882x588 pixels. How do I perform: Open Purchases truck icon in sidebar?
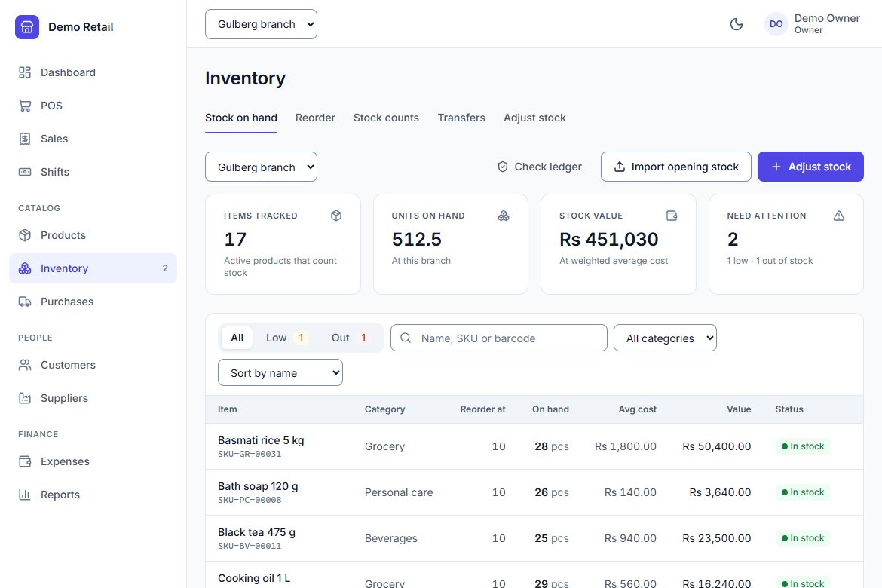click(x=25, y=302)
